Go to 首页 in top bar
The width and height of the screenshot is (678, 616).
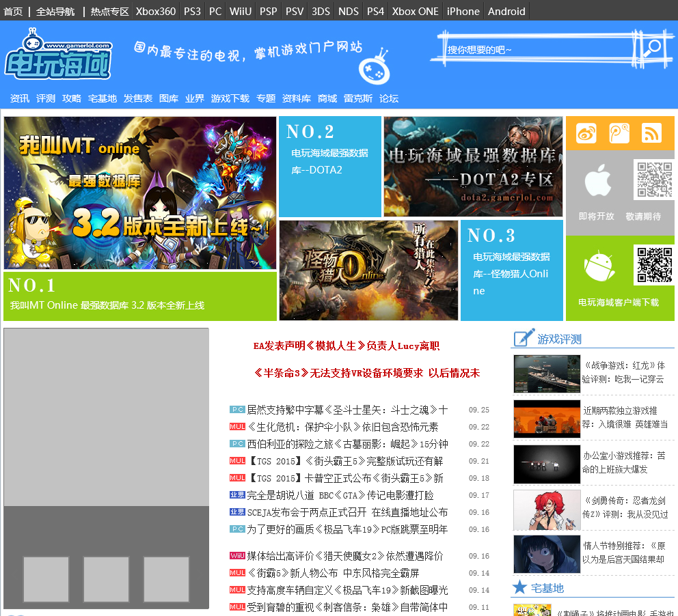[13, 11]
